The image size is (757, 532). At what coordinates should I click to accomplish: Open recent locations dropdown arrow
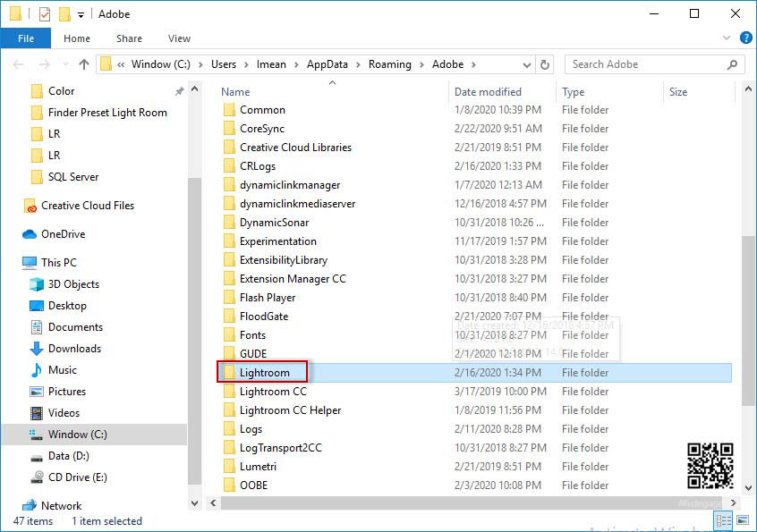click(65, 64)
